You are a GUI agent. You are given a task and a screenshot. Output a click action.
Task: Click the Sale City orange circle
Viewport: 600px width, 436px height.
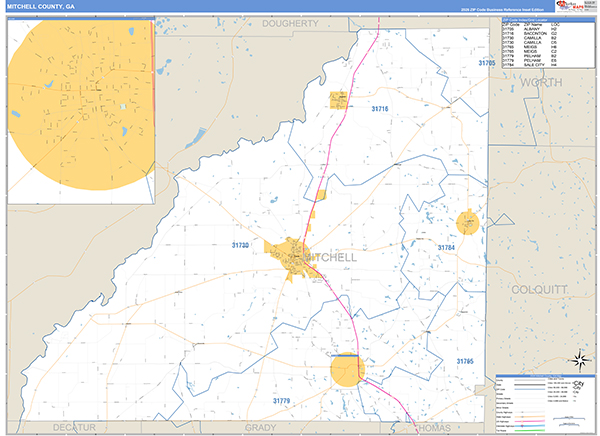(x=468, y=222)
